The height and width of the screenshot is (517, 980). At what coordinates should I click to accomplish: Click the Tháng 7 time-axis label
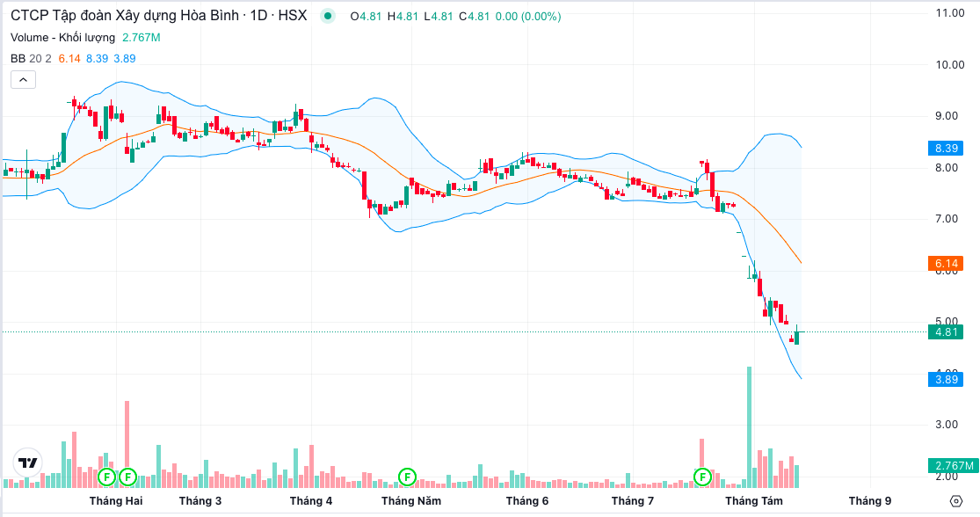pos(633,501)
